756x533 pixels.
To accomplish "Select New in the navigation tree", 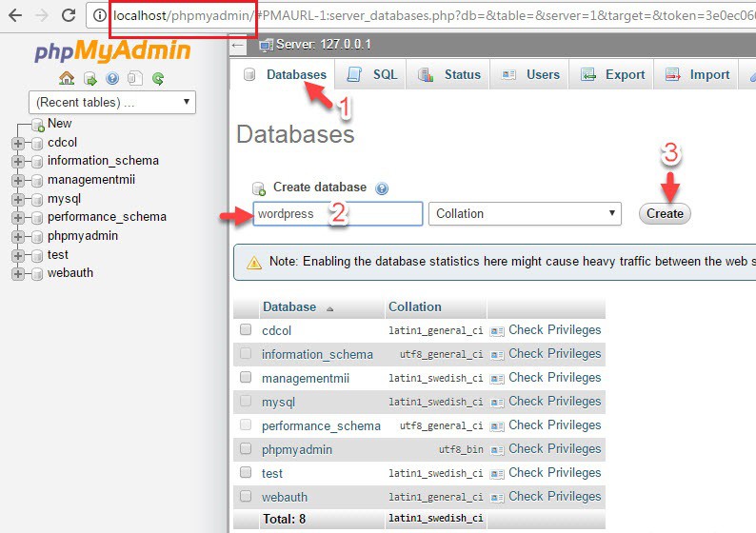I will (x=60, y=124).
